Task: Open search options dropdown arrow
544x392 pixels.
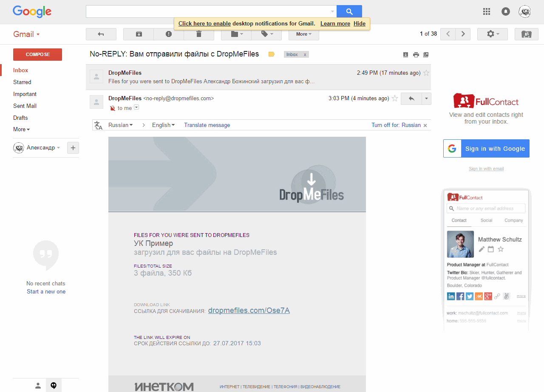Action: coord(332,11)
